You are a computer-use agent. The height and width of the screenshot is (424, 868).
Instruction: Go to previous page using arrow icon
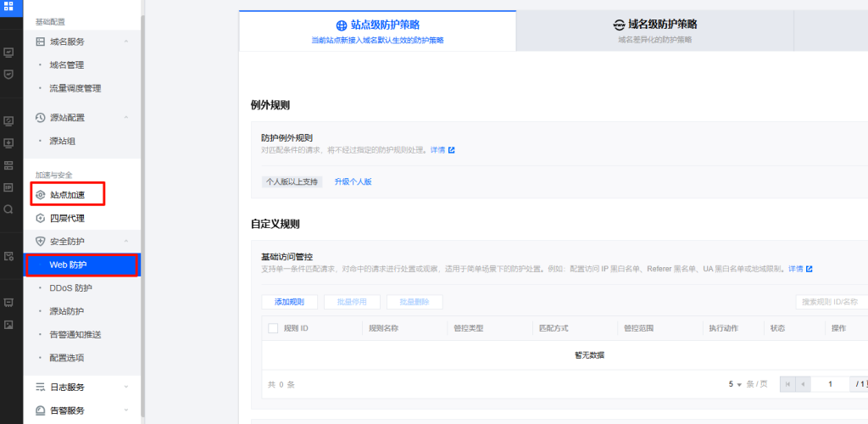point(803,383)
